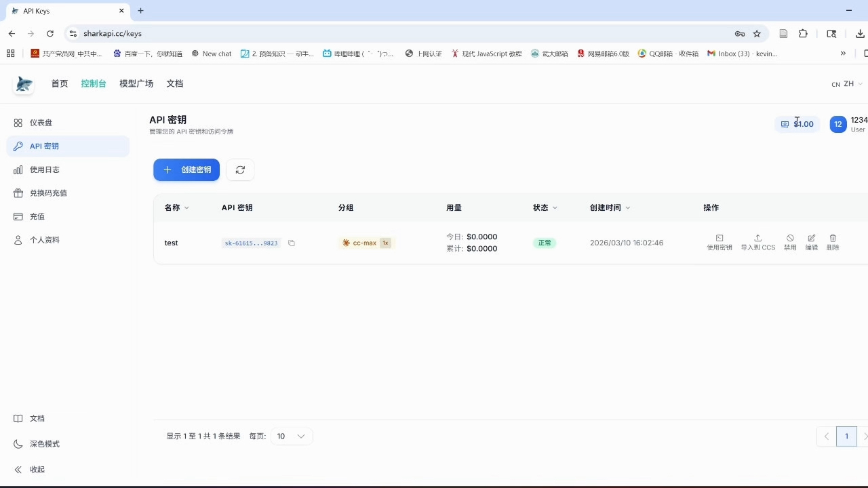868x488 pixels.
Task: Open the browser extensions puzzle icon
Action: pyautogui.click(x=804, y=33)
